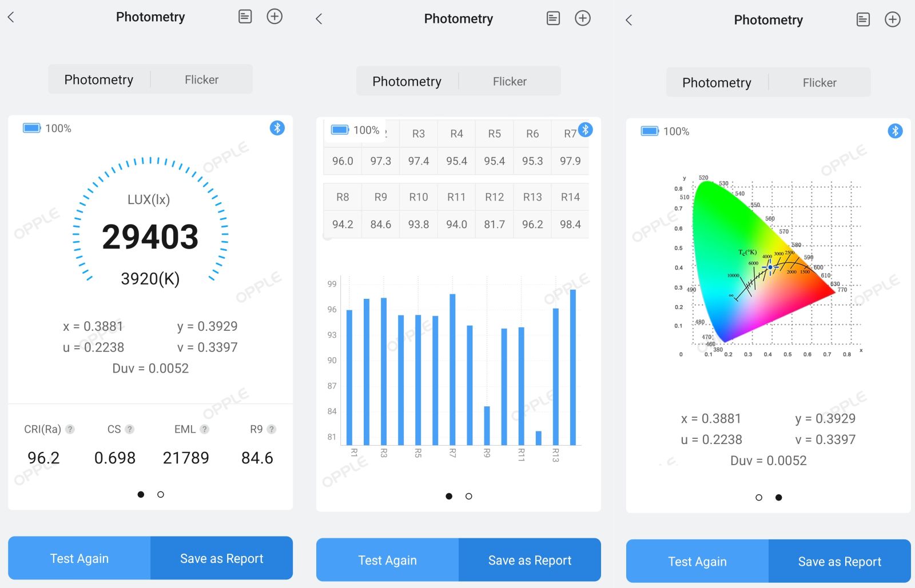Tap Save as Report in right panel
Image resolution: width=915 pixels, height=588 pixels.
(x=840, y=562)
